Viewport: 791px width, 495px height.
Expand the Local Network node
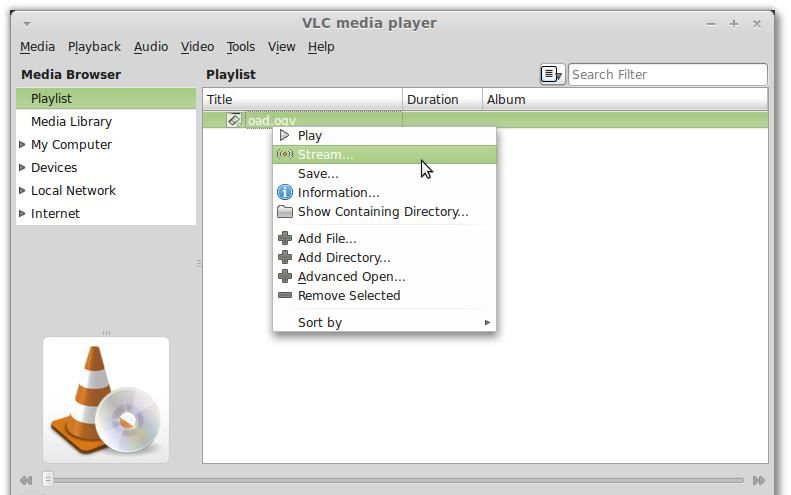click(22, 190)
